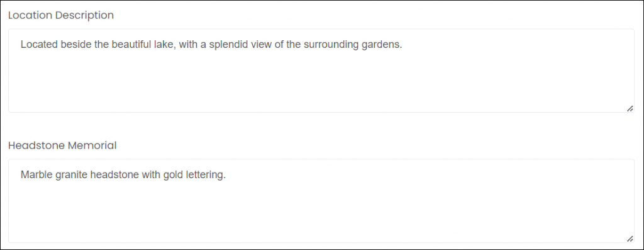
Task: Focus the Location Description text area
Action: (321, 71)
